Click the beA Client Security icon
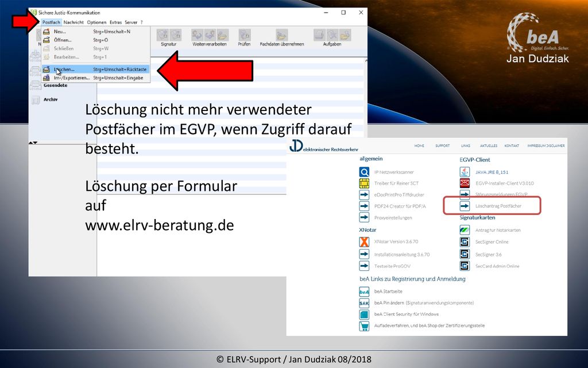This screenshot has height=368, width=588. tap(364, 315)
